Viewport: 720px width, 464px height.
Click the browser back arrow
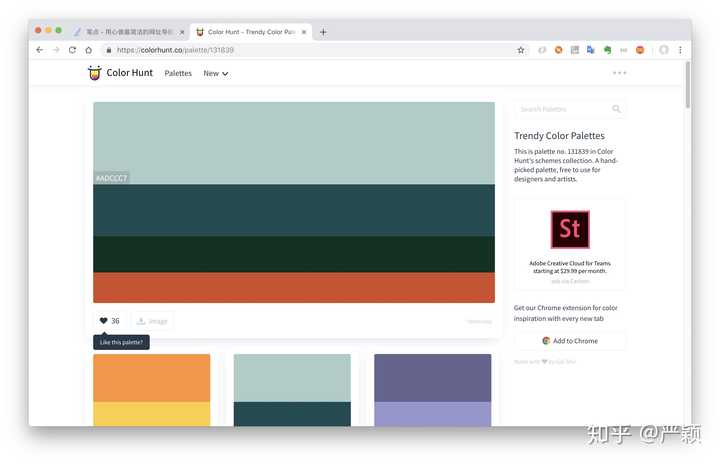(x=39, y=50)
